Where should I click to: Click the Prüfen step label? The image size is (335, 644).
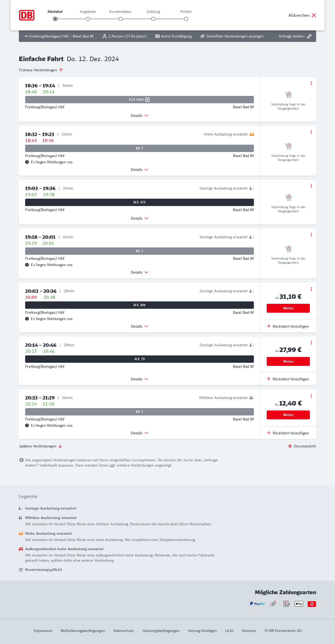coord(186,12)
